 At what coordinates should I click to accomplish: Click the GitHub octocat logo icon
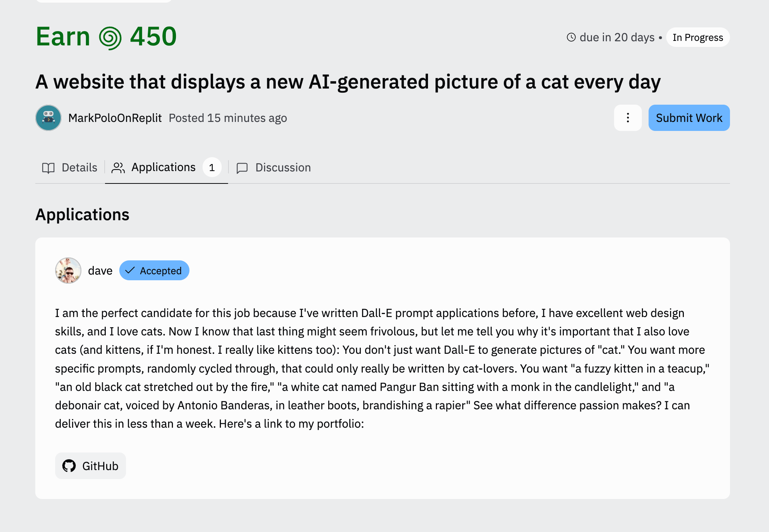(69, 466)
